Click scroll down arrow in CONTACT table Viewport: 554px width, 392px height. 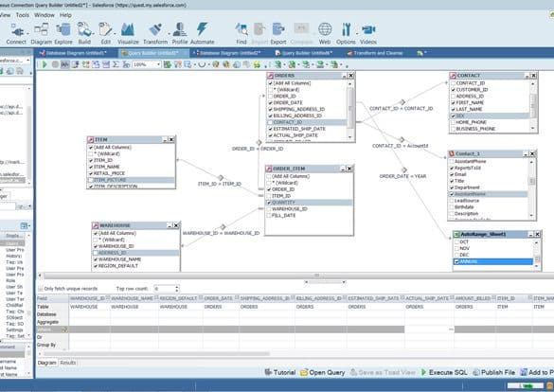(533, 129)
